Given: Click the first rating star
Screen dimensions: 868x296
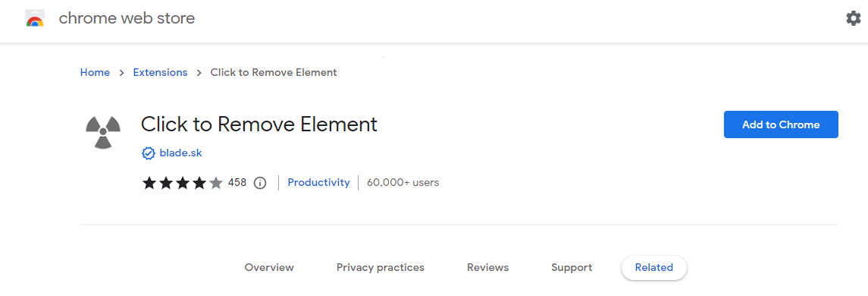Looking at the screenshot, I should 149,183.
